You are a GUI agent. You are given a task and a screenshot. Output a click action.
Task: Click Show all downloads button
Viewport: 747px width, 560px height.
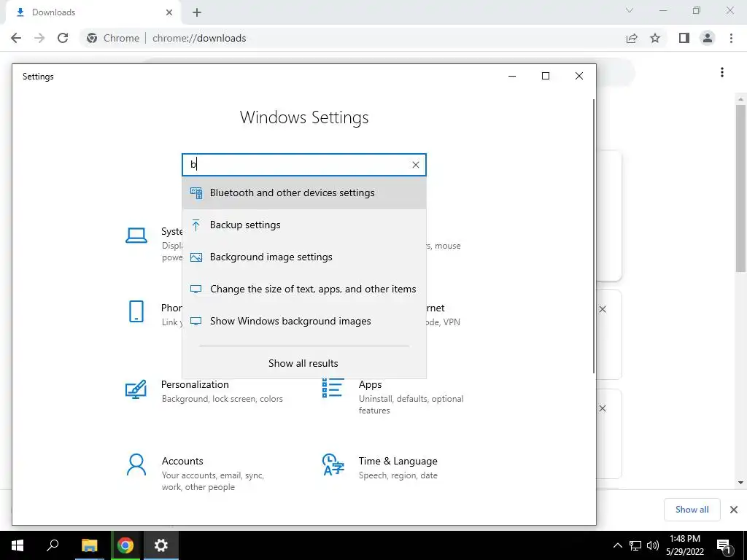(692, 510)
